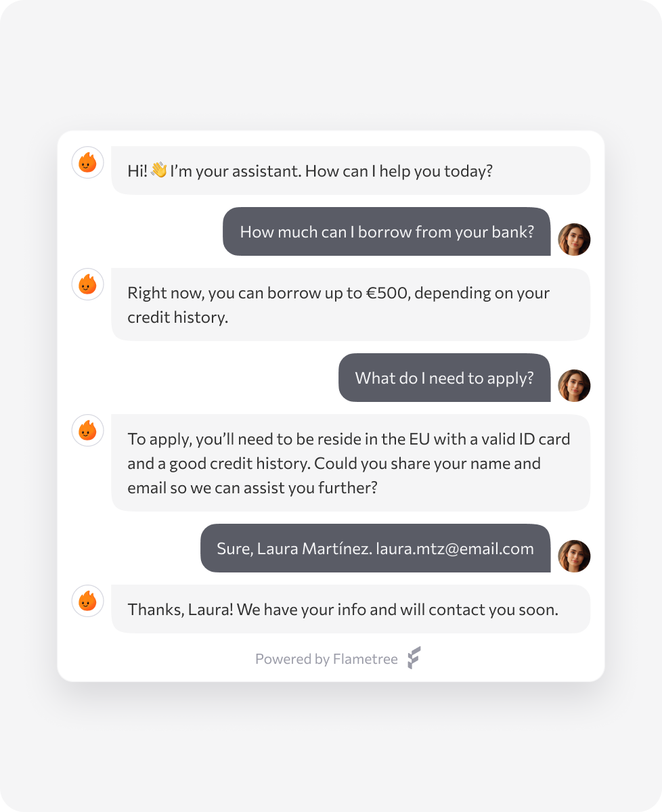Viewport: 662px width, 812px height.
Task: Click the 'depending on your credit history' reply bubble
Action: (x=351, y=304)
